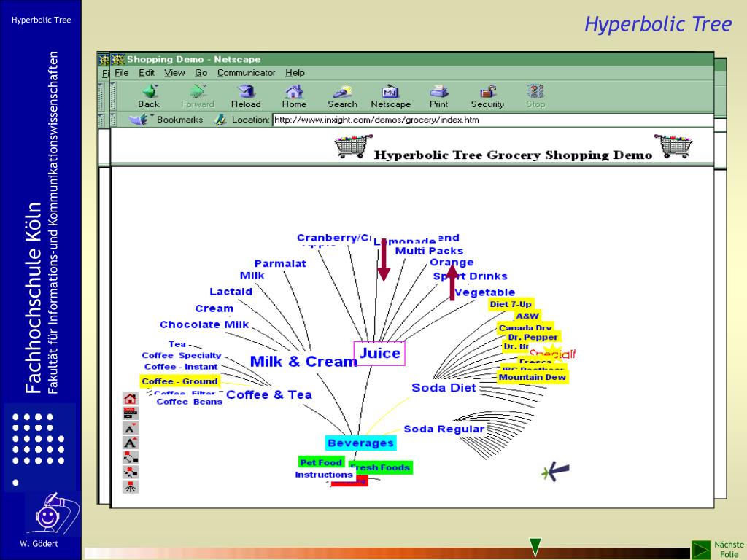This screenshot has height=560, width=747.
Task: Click the Nächste Folie play button
Action: (x=701, y=550)
